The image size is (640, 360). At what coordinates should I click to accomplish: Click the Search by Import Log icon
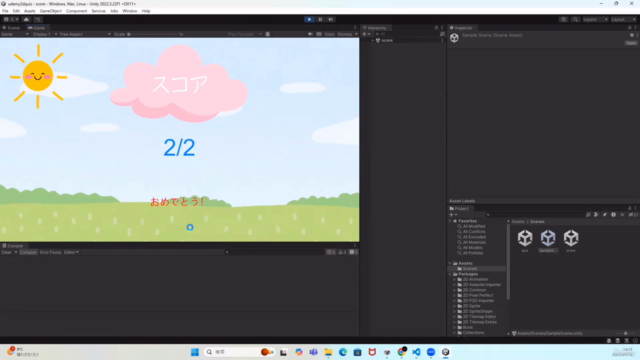tap(613, 215)
